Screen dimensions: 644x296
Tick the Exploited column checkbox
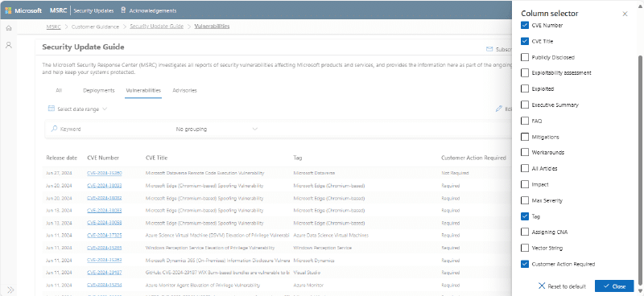(x=525, y=88)
